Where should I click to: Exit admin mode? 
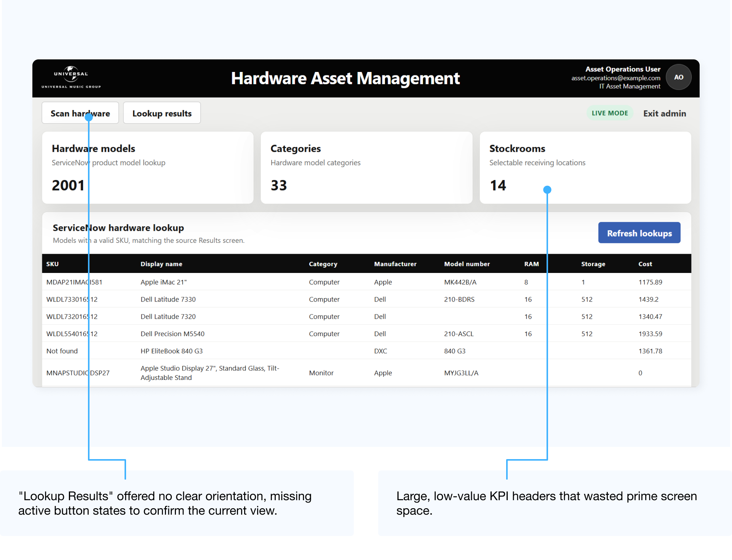[665, 113]
